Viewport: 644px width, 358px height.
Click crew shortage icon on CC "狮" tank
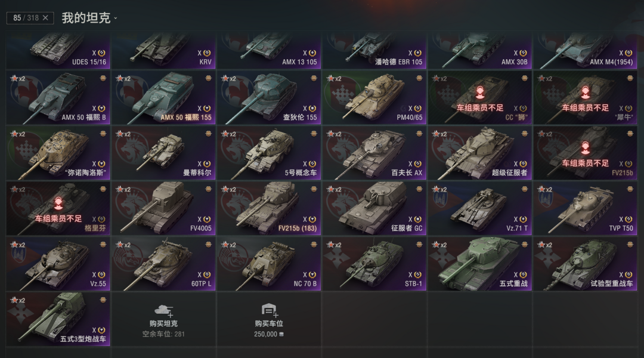pos(479,92)
